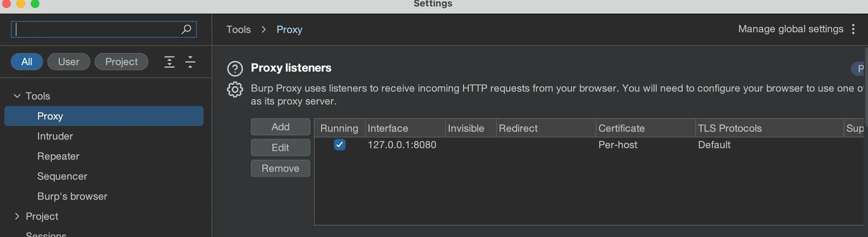Open the three-dot global settings menu
868x237 pixels.
point(853,29)
